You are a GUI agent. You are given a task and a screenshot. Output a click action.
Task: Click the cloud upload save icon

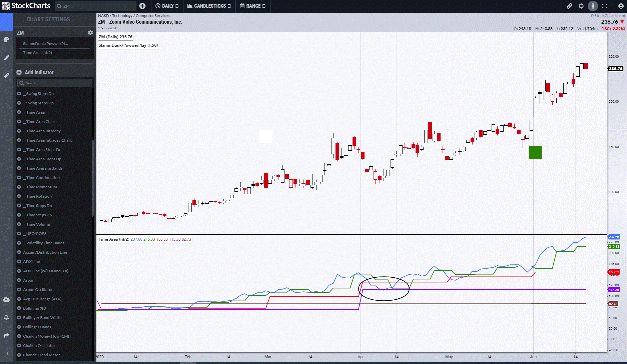pos(6,299)
